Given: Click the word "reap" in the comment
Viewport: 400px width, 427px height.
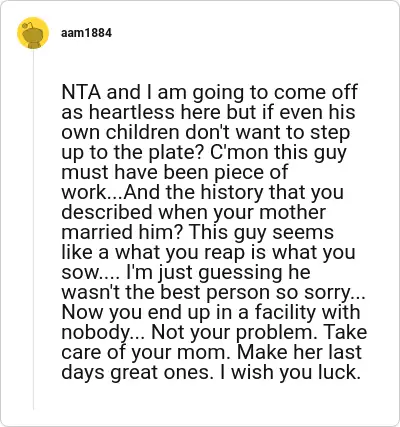Looking at the screenshot, I should pyautogui.click(x=225, y=252).
